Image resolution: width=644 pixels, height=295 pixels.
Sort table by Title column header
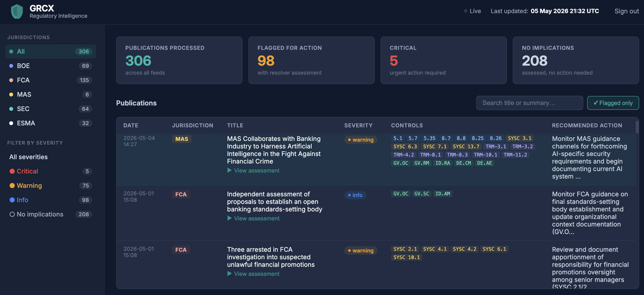pos(235,125)
